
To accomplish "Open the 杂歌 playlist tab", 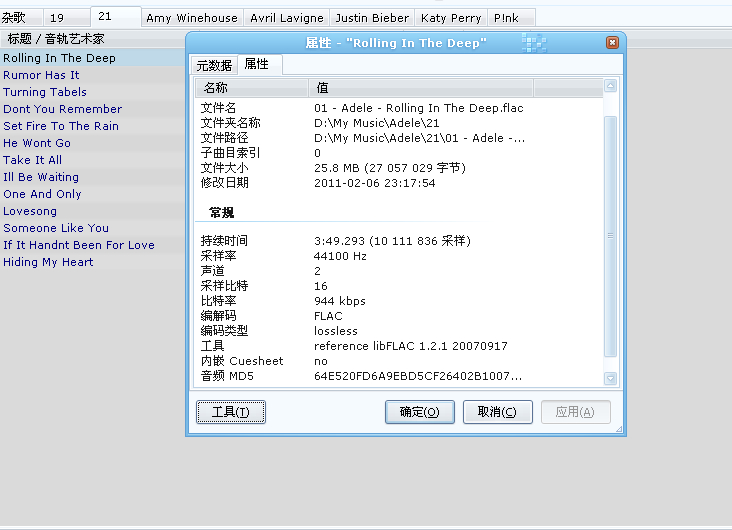I will coord(21,18).
